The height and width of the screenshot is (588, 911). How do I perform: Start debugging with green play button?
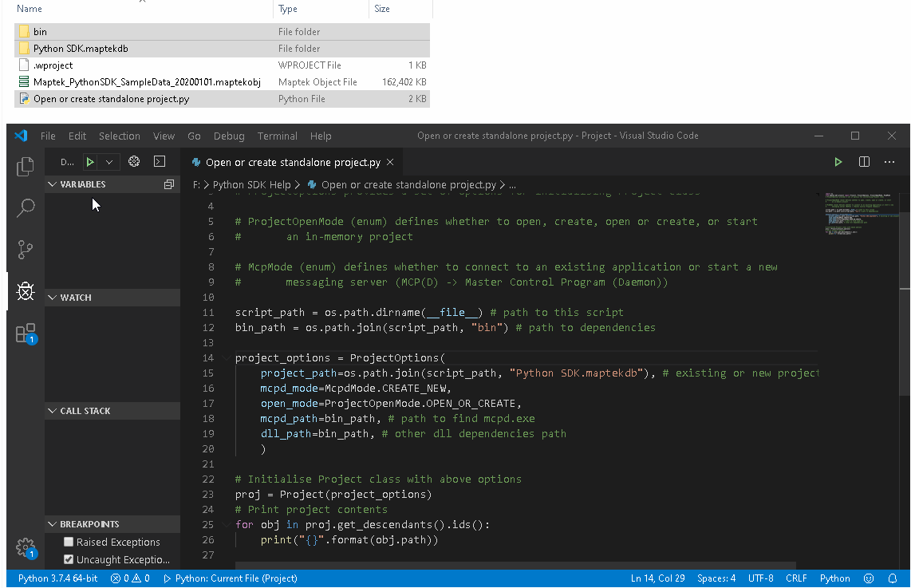[90, 162]
